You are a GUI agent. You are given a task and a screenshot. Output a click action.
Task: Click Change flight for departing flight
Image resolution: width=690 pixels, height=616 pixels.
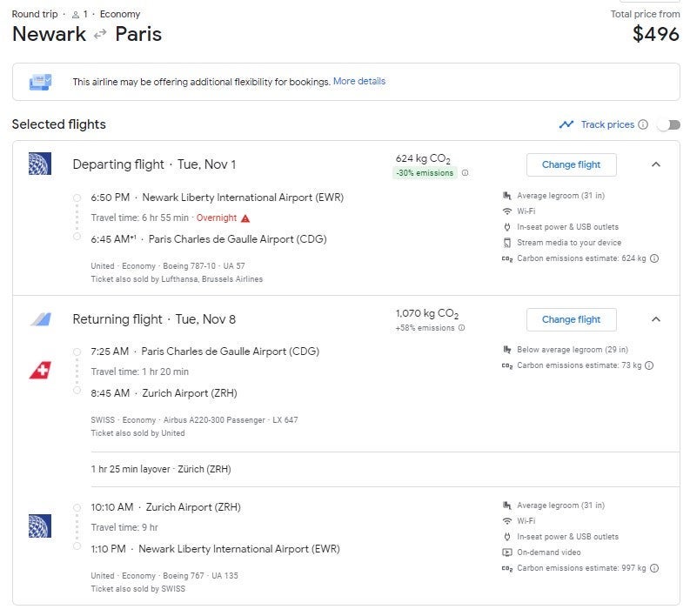[571, 164]
